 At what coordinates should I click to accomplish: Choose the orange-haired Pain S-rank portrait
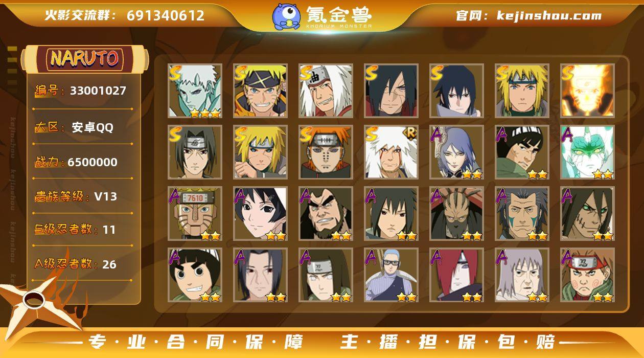pos(326,152)
